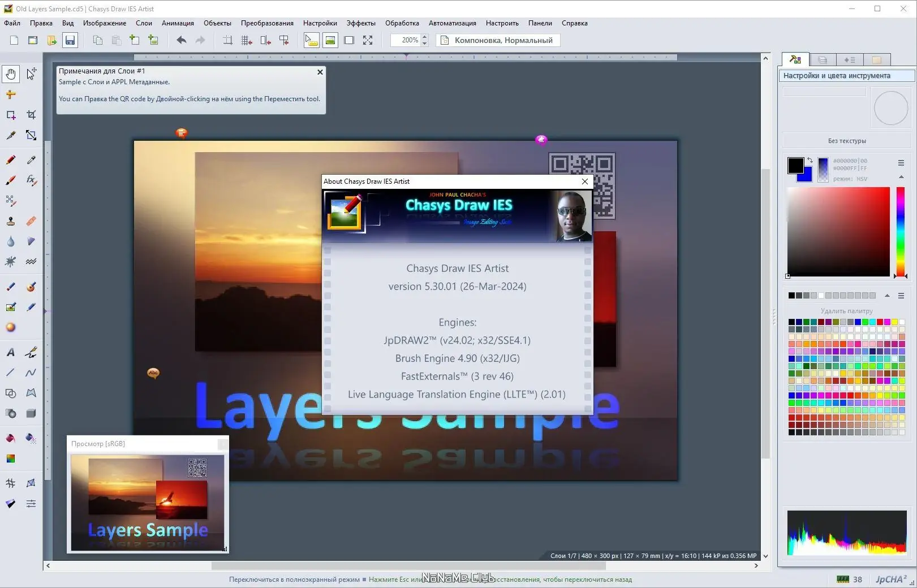
Task: Click the speech bubble note marker on canvas
Action: 181,133
